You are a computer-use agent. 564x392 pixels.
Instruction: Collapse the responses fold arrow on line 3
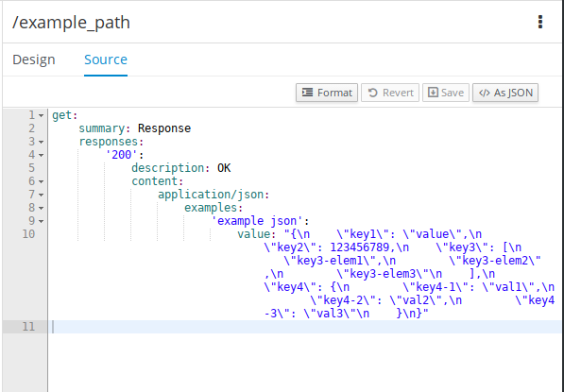pos(41,142)
